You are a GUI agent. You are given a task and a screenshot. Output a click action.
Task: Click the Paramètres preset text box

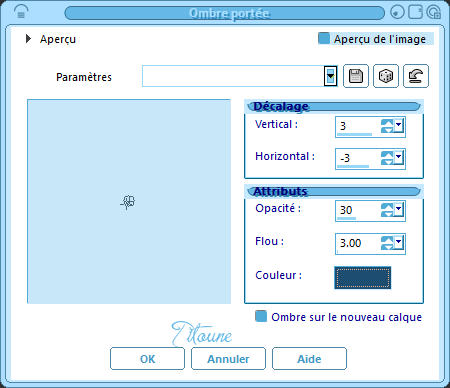pyautogui.click(x=233, y=76)
